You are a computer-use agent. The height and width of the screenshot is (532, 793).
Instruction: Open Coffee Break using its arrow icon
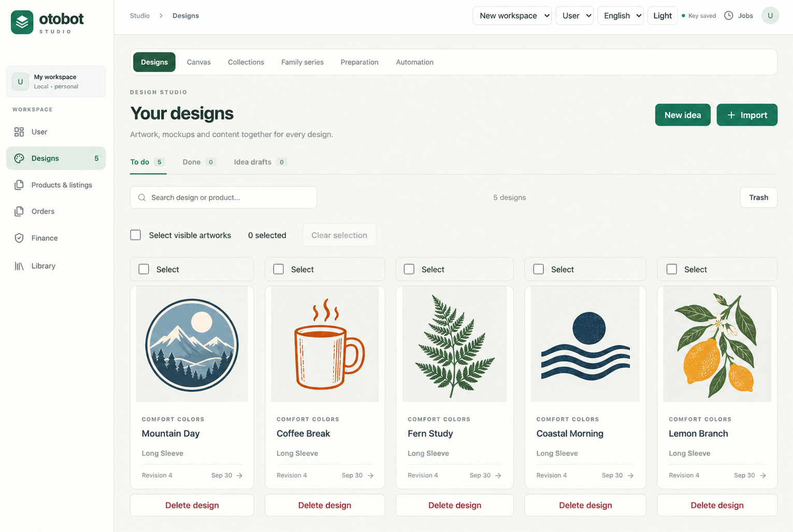[370, 476]
